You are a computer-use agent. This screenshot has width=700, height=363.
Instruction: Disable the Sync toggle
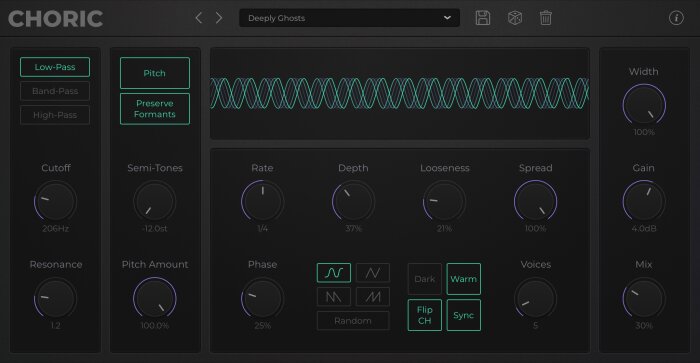(463, 315)
